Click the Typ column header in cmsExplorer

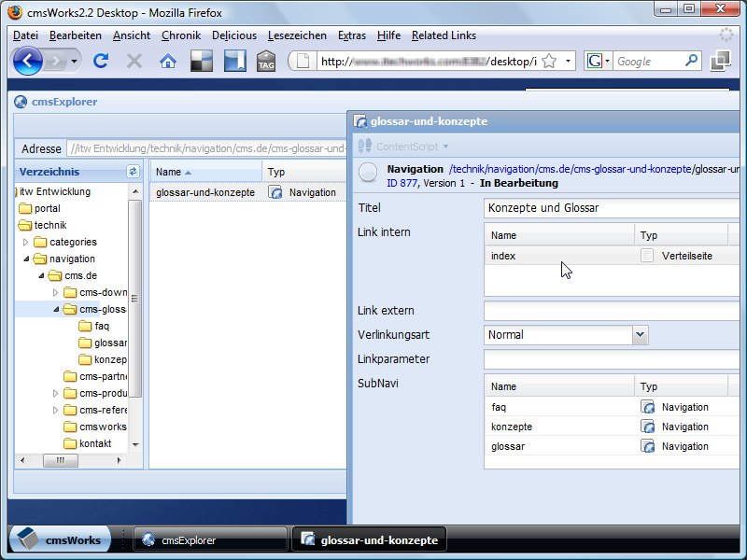coord(304,172)
